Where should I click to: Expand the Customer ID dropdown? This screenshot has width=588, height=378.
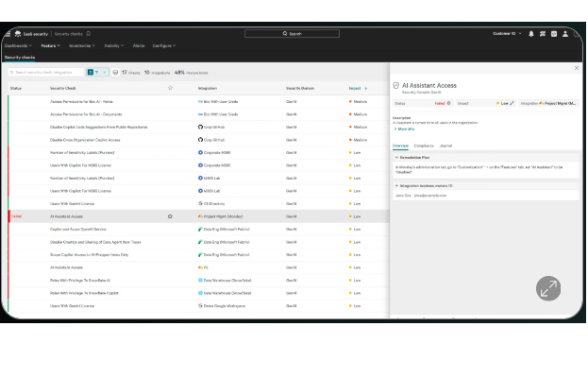point(507,33)
